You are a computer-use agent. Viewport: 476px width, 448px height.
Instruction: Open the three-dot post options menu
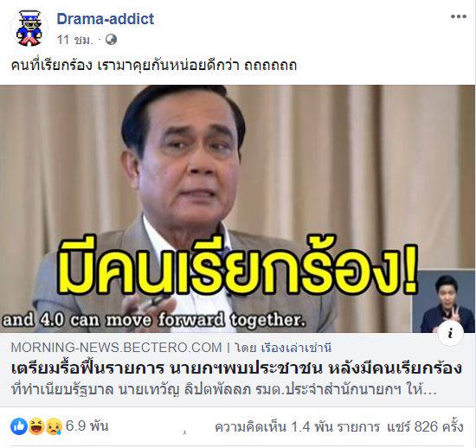coord(458,16)
